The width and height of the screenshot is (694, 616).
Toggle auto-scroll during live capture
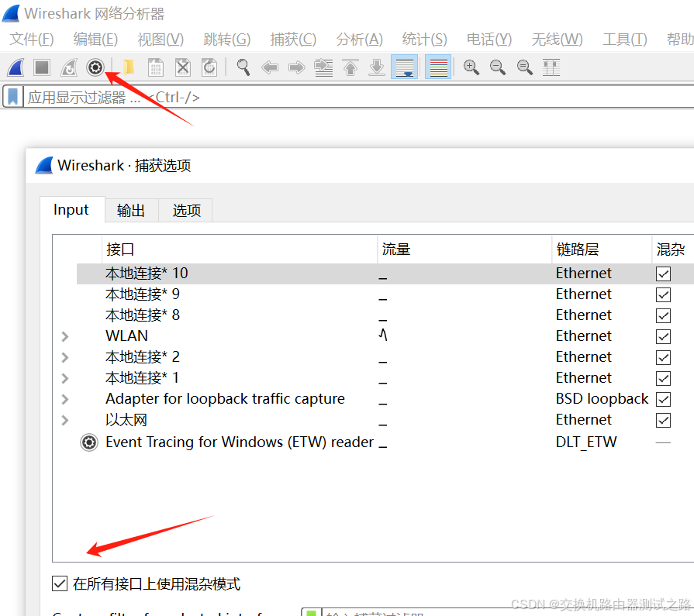[x=404, y=67]
